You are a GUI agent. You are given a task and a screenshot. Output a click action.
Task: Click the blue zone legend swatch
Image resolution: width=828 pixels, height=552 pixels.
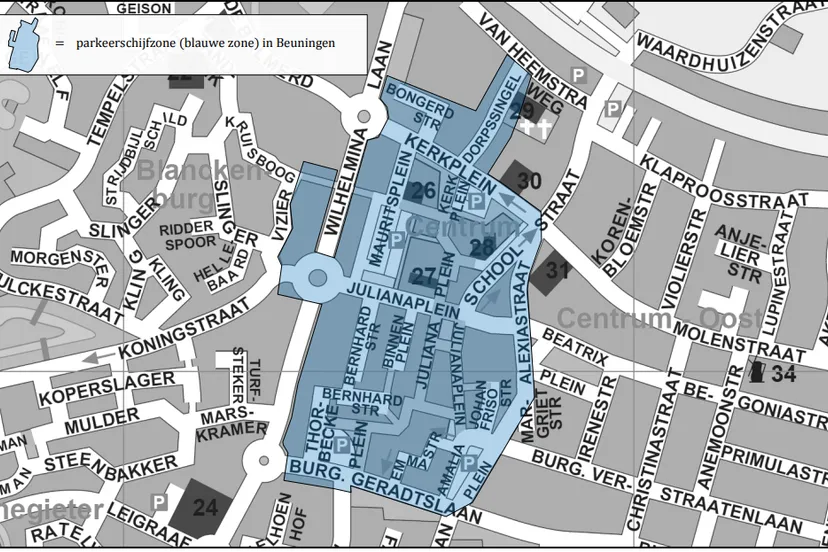tap(27, 44)
